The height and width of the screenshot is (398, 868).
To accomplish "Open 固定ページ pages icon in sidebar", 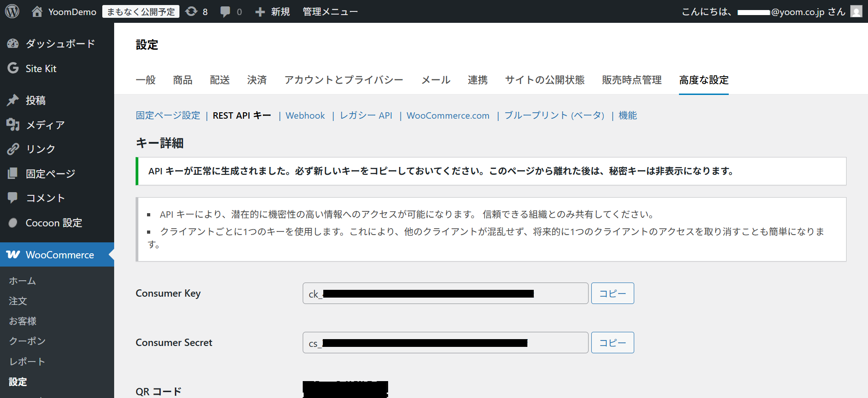I will [13, 173].
